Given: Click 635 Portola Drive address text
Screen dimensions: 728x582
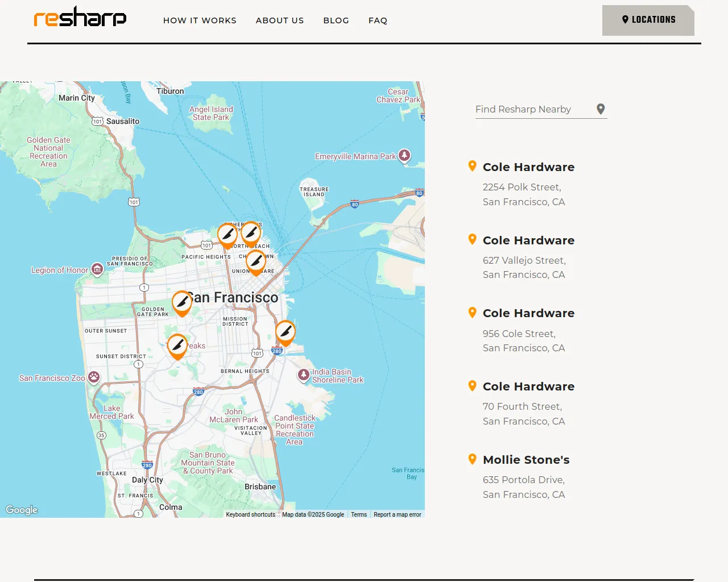Looking at the screenshot, I should pyautogui.click(x=524, y=480).
